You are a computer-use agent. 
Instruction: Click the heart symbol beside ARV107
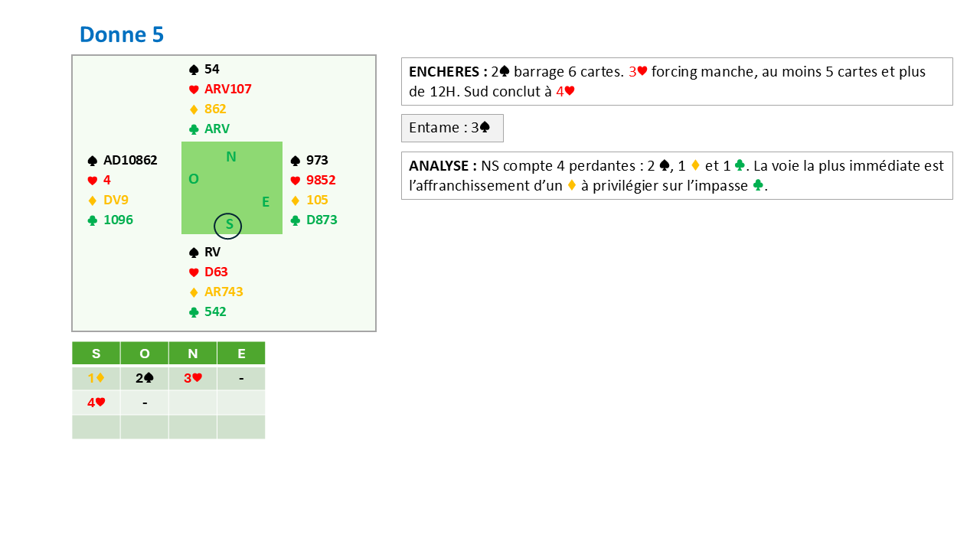194,90
